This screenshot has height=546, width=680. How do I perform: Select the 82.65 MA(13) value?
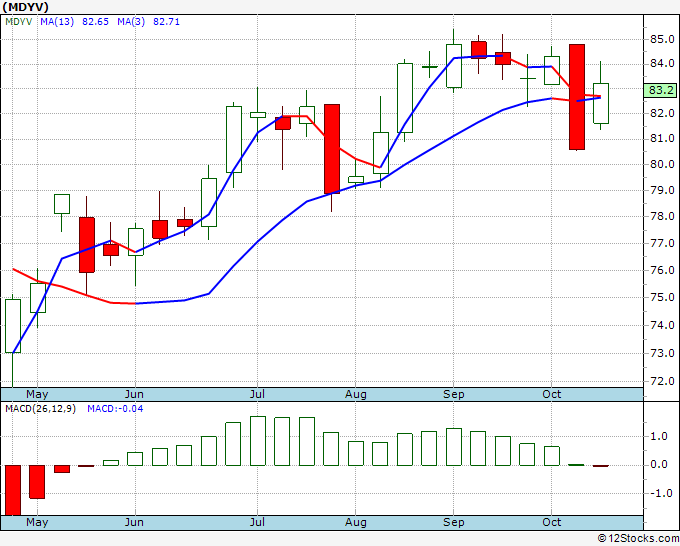[95, 22]
